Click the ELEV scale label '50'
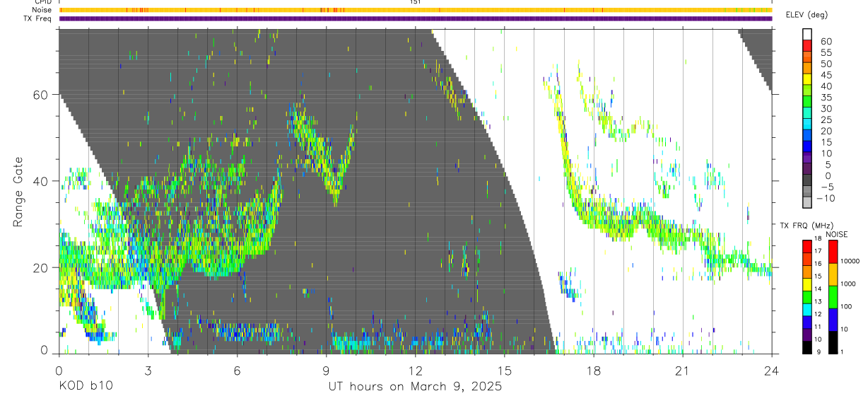The height and width of the screenshot is (401, 868). (x=825, y=64)
